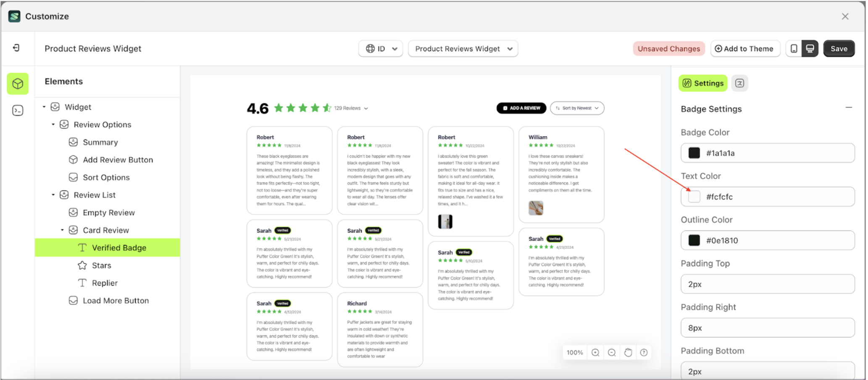Switch preview to desktop view
Image resolution: width=868 pixels, height=380 pixels.
[x=810, y=48]
